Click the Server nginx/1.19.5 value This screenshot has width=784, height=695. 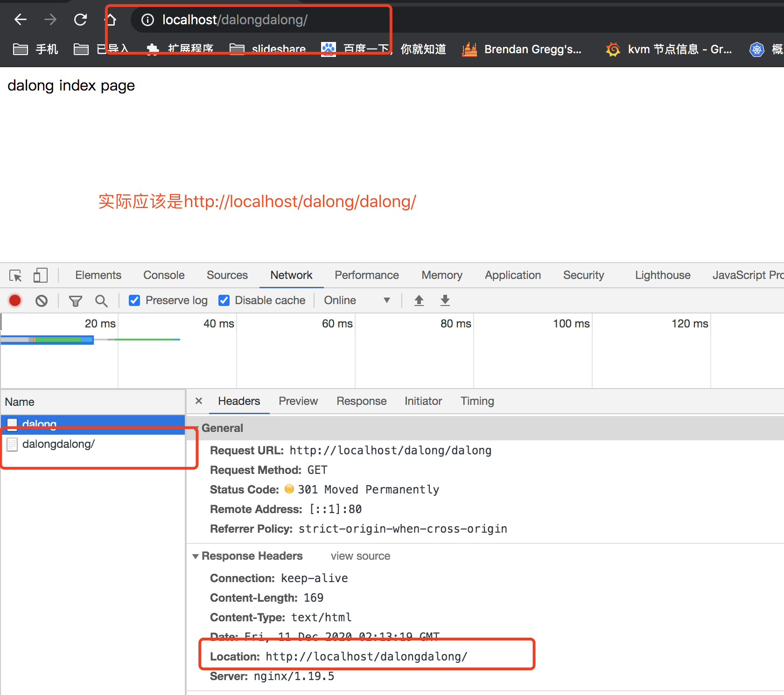pyautogui.click(x=294, y=676)
